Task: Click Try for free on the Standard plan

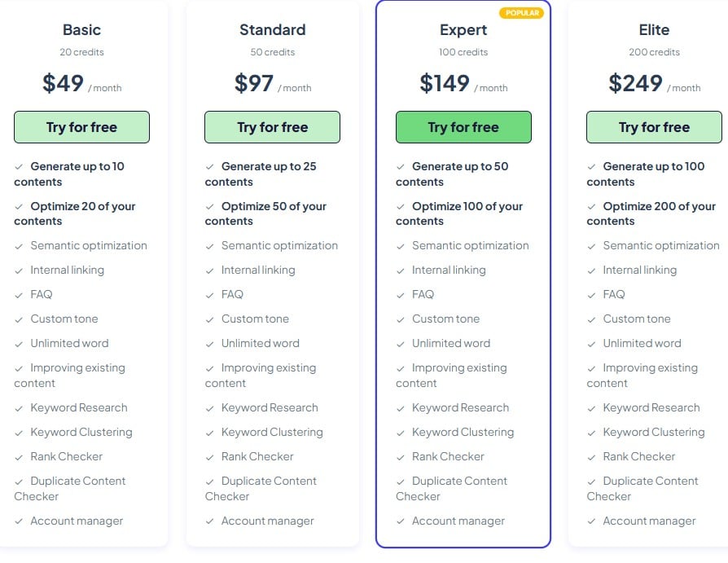Action: pos(272,127)
